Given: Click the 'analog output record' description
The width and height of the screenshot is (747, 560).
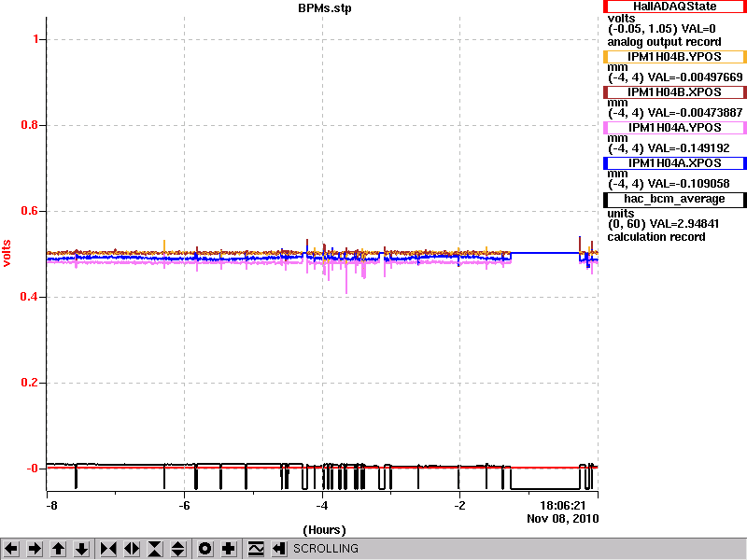Looking at the screenshot, I should 664,42.
